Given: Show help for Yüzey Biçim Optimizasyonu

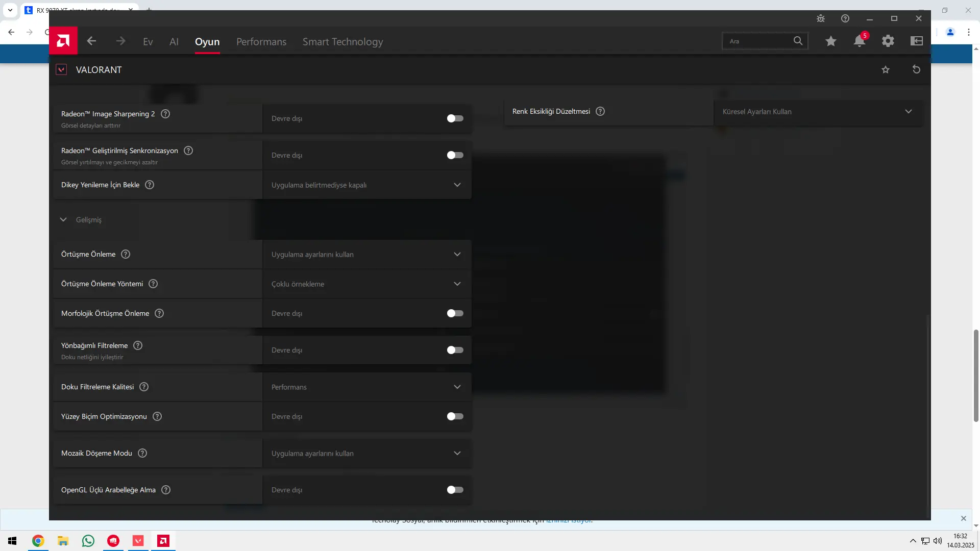Looking at the screenshot, I should pyautogui.click(x=157, y=416).
